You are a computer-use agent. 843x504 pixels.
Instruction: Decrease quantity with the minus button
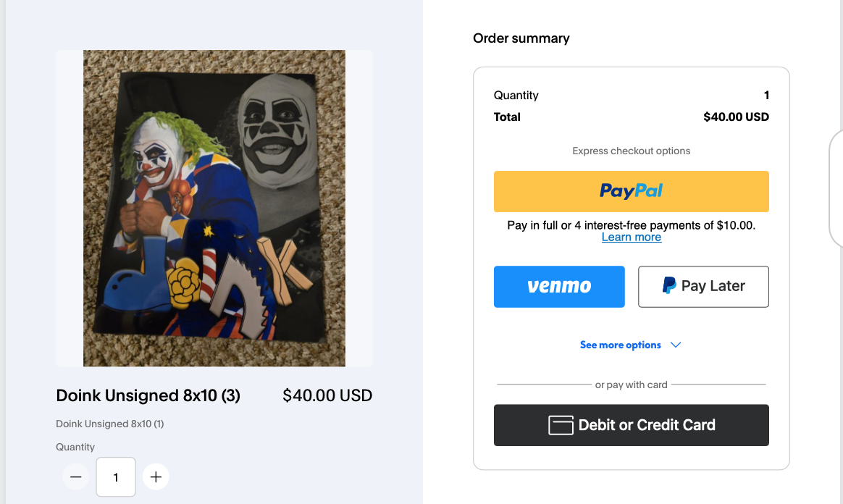[x=76, y=476]
